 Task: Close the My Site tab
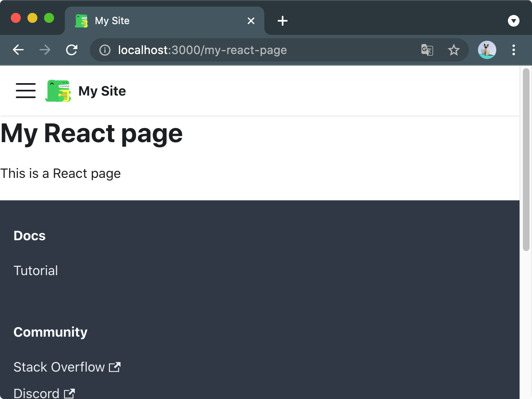[x=251, y=21]
